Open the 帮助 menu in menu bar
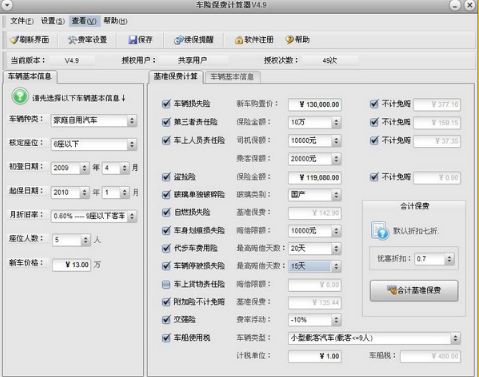 point(115,21)
